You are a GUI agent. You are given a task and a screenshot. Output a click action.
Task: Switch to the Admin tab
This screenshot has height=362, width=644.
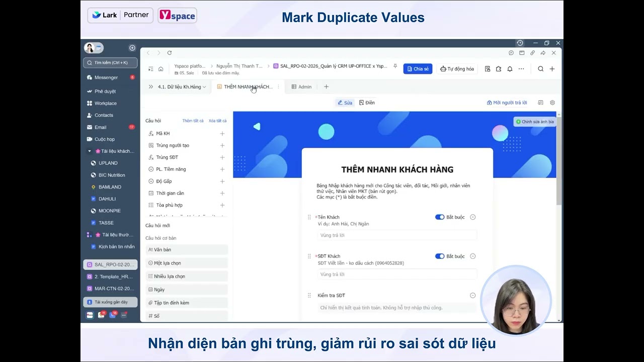click(301, 87)
